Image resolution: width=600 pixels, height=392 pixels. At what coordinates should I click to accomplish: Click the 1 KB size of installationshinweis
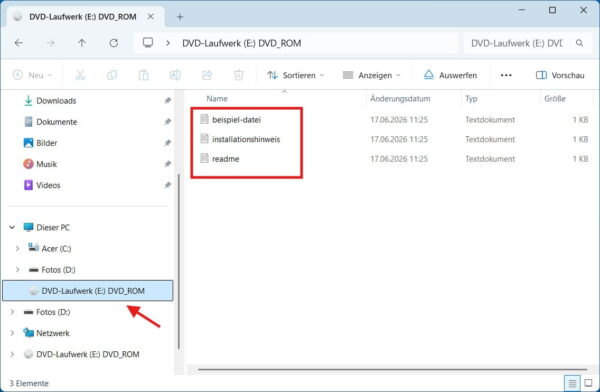tap(580, 139)
